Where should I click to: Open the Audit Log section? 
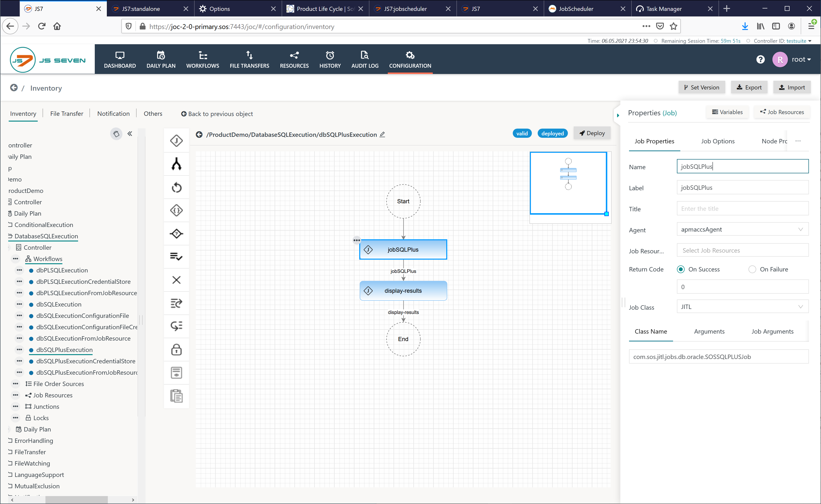click(x=365, y=60)
